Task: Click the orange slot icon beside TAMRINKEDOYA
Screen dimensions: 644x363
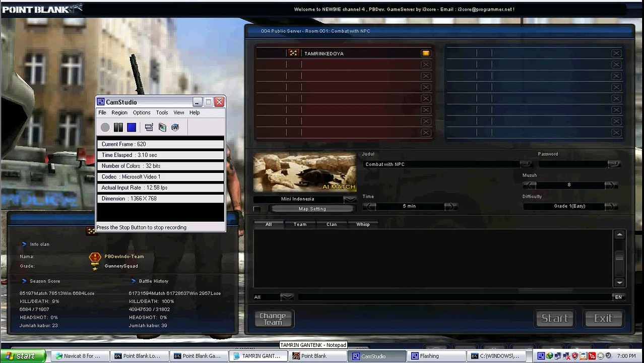Action: tap(426, 53)
